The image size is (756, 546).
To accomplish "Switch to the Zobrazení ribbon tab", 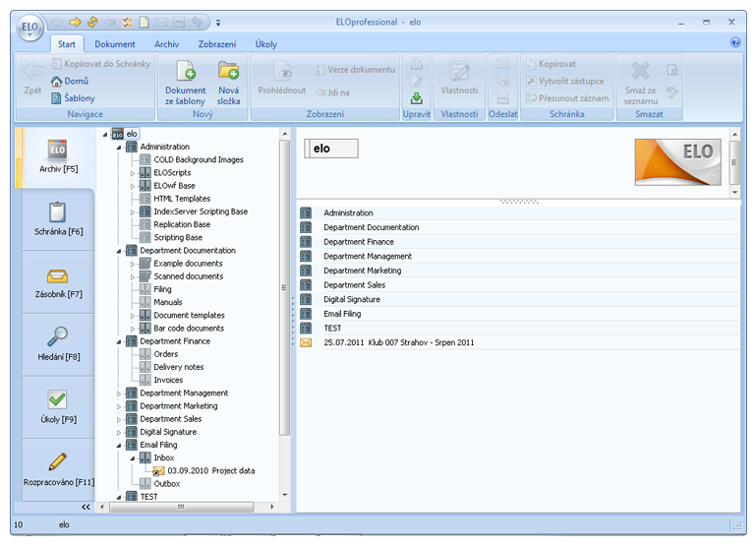I will [x=217, y=44].
